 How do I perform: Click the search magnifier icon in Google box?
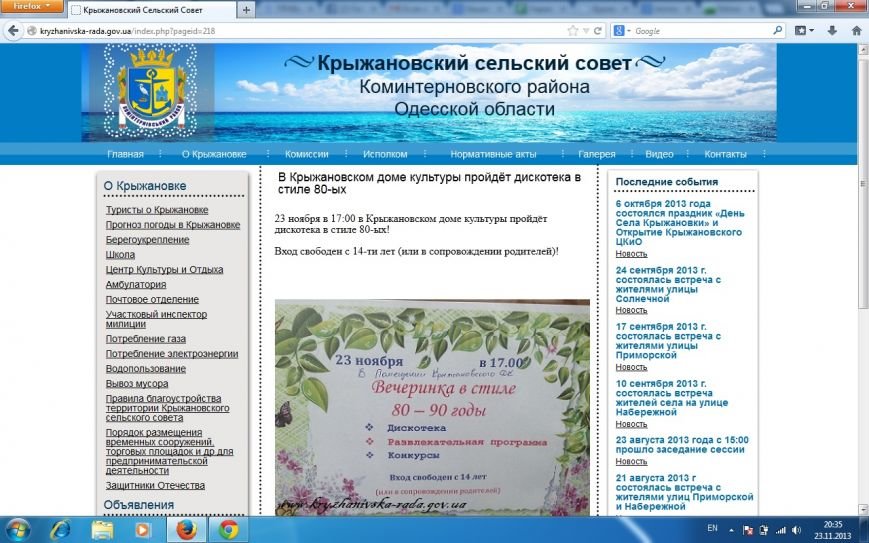coord(778,30)
